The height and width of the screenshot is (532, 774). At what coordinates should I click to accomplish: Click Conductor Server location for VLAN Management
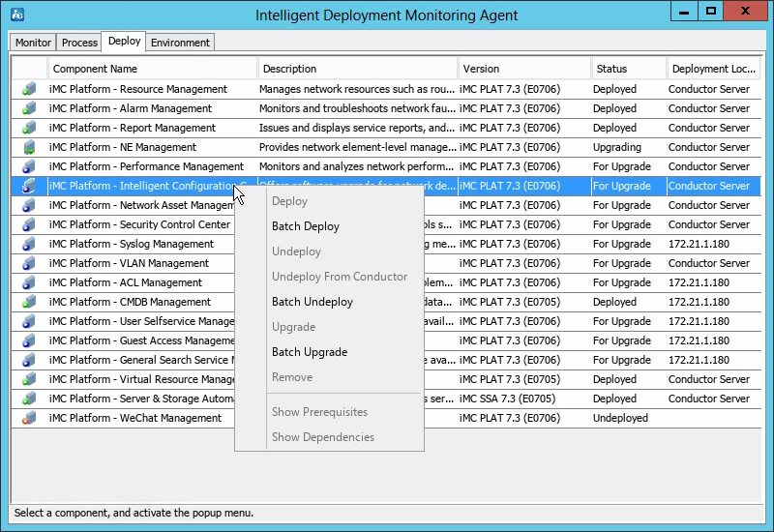(709, 263)
